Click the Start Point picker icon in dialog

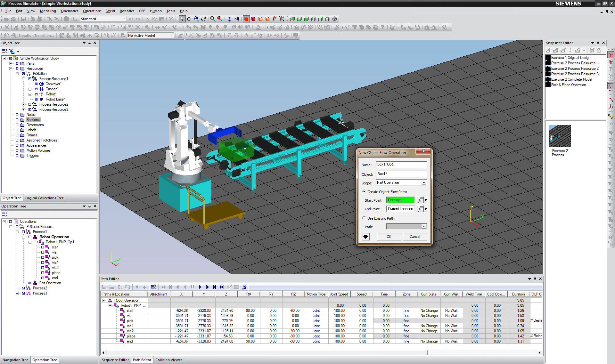pyautogui.click(x=421, y=200)
